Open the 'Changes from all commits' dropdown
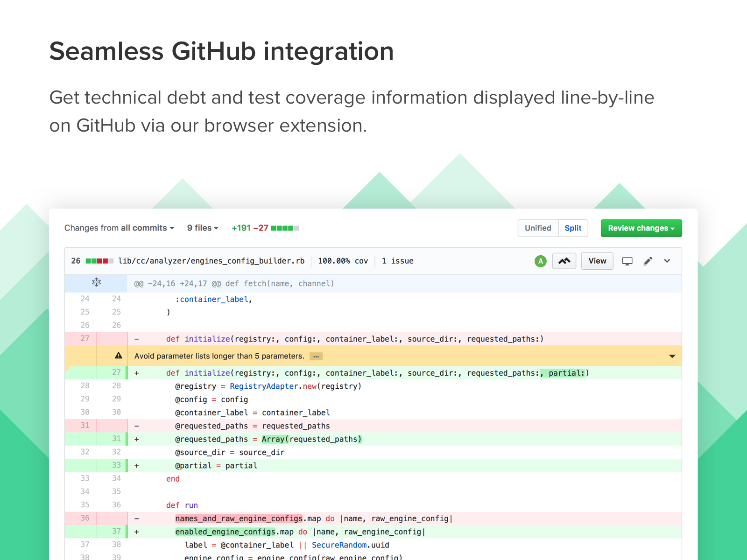The image size is (747, 560). [x=119, y=228]
